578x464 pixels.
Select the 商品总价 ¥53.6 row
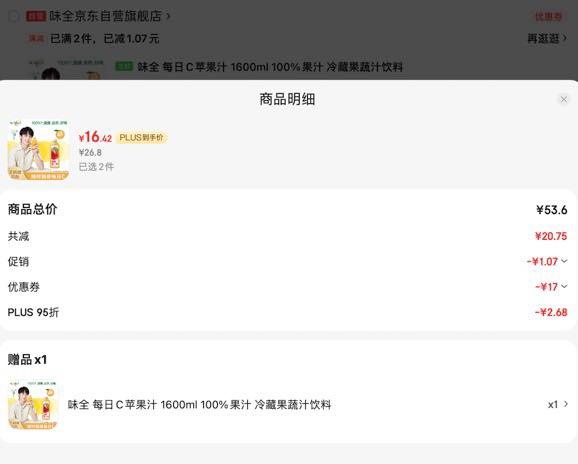coord(288,209)
